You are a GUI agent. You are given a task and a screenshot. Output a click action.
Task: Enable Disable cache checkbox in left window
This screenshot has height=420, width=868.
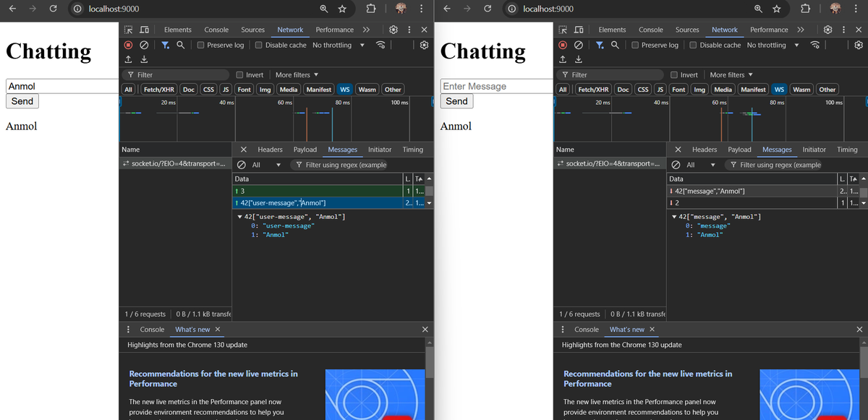[260, 45]
